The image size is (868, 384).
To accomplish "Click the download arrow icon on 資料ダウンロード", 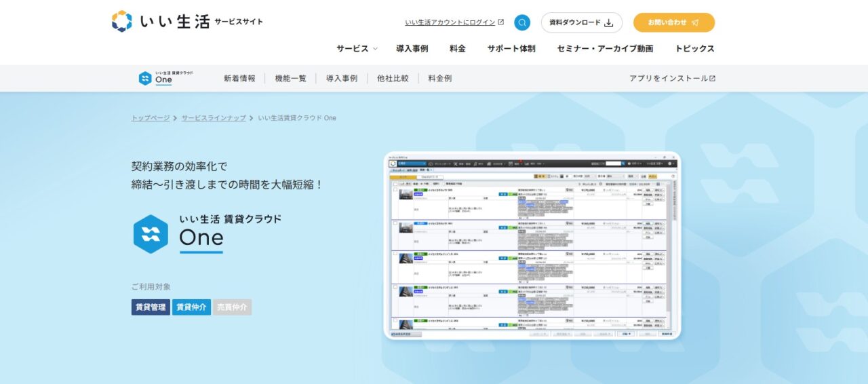I will tap(608, 22).
